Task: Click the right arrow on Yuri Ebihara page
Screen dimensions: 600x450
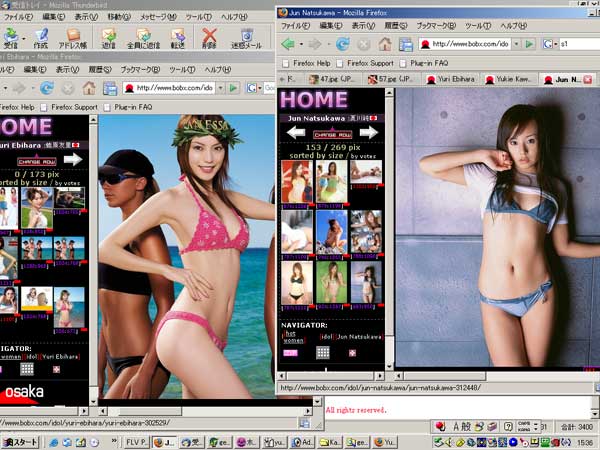Action: click(x=73, y=159)
